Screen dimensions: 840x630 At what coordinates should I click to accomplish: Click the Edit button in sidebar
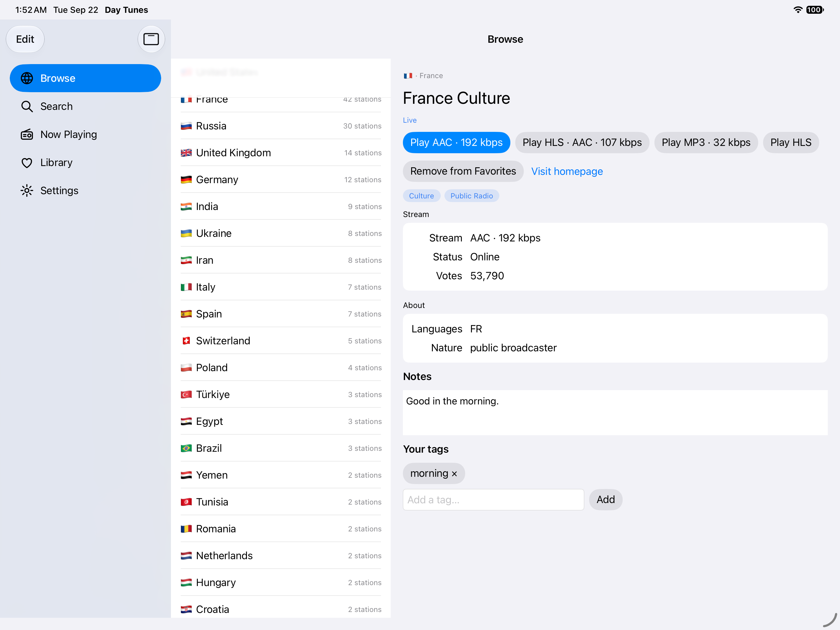click(x=25, y=39)
